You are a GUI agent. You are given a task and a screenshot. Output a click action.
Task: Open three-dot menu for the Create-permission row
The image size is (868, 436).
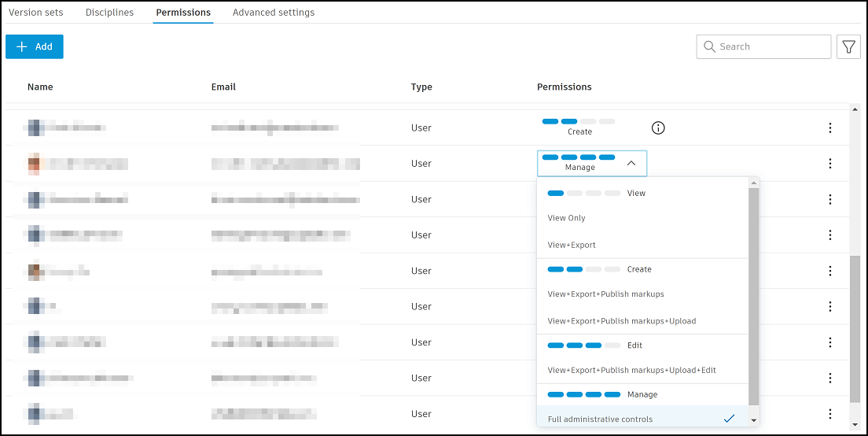tap(830, 127)
